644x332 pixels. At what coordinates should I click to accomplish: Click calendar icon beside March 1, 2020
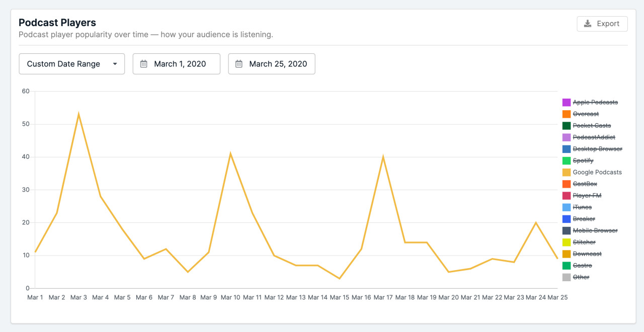(144, 64)
